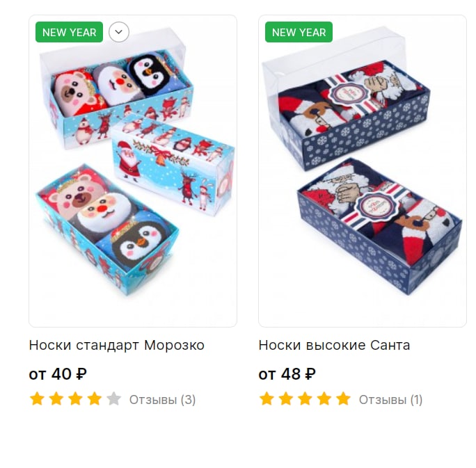
Task: Open the Носки высокие Санта title link
Action: (334, 345)
